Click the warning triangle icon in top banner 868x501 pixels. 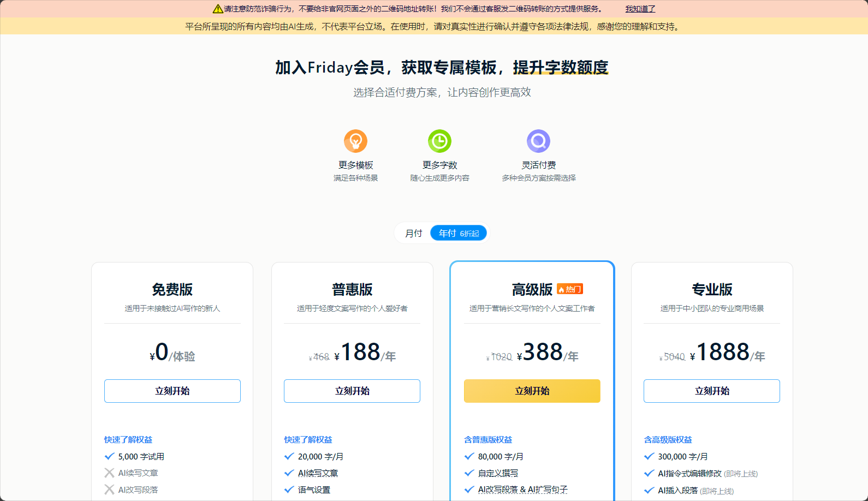218,9
